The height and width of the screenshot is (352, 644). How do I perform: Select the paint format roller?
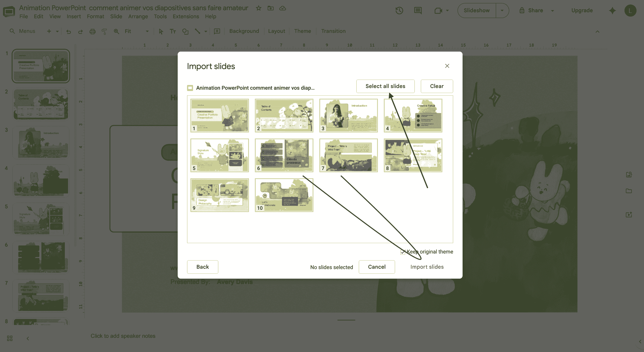click(104, 31)
